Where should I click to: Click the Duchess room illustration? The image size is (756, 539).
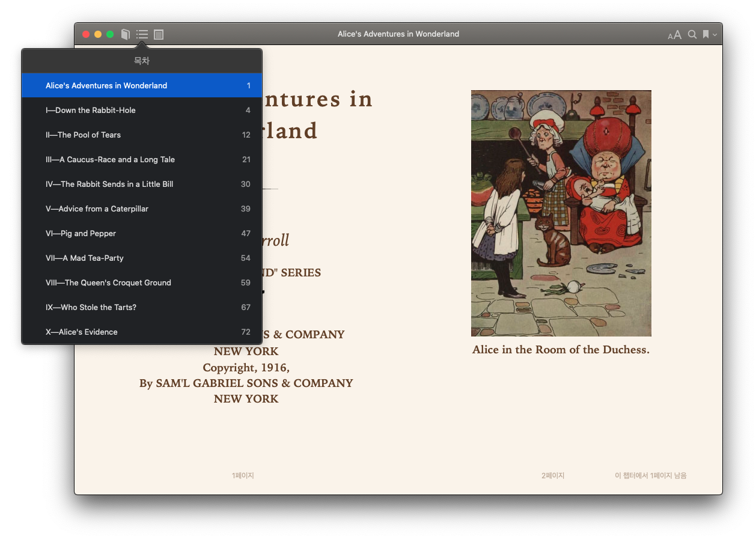coord(561,213)
